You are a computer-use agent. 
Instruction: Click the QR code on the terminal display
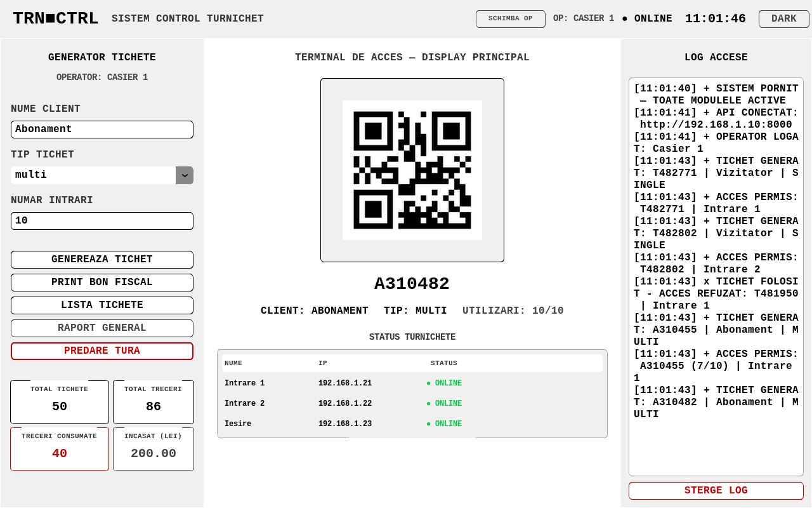click(x=412, y=170)
